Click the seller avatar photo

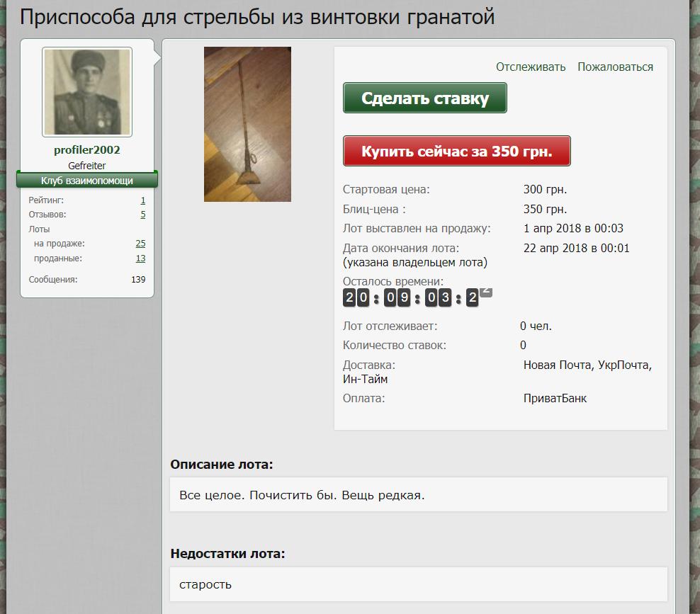(x=87, y=92)
